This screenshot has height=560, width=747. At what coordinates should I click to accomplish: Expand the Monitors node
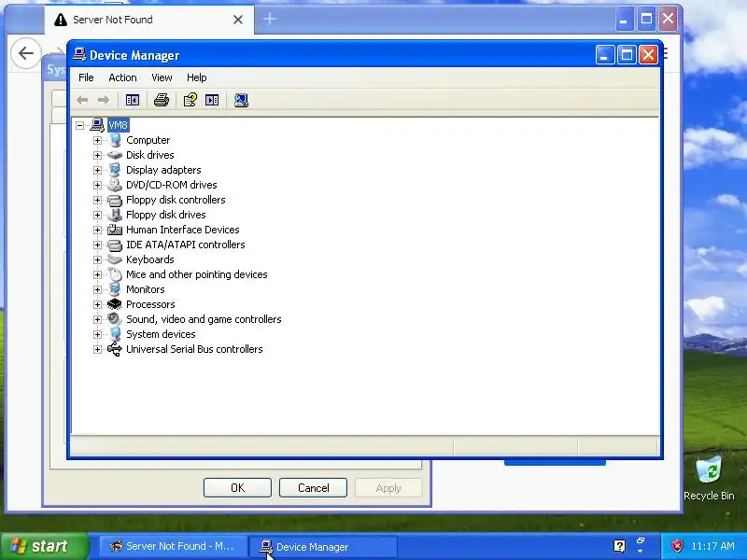(97, 289)
